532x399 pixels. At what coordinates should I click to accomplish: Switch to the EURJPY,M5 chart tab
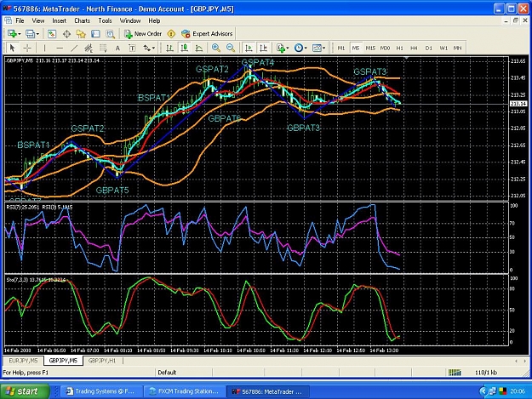click(24, 361)
